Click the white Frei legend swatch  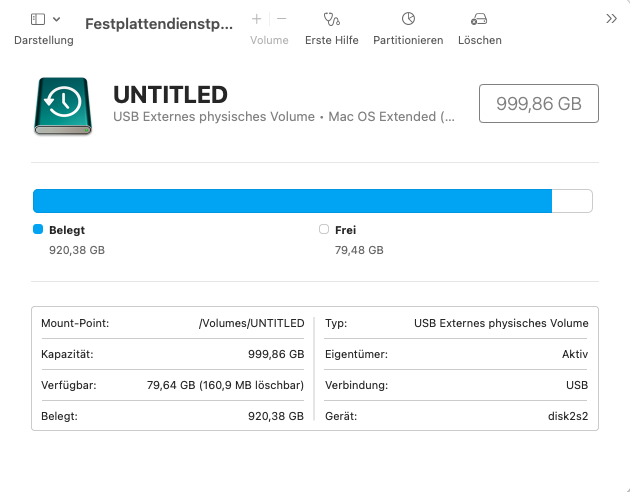[323, 229]
